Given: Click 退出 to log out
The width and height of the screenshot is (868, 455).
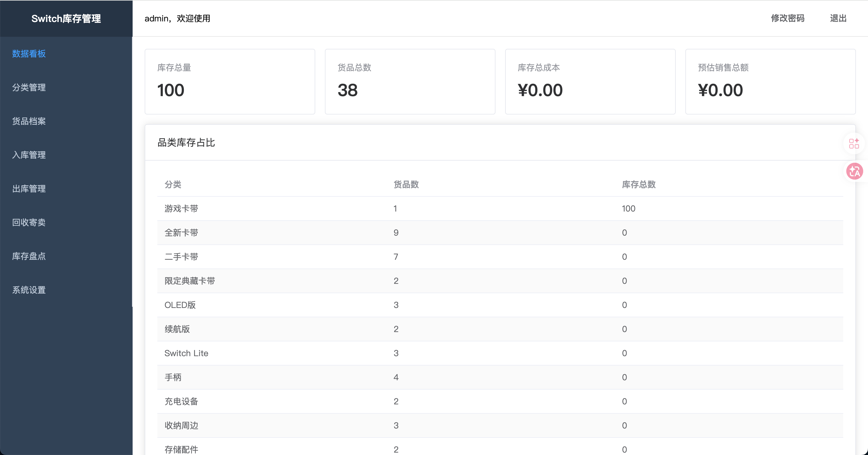Looking at the screenshot, I should pyautogui.click(x=838, y=18).
